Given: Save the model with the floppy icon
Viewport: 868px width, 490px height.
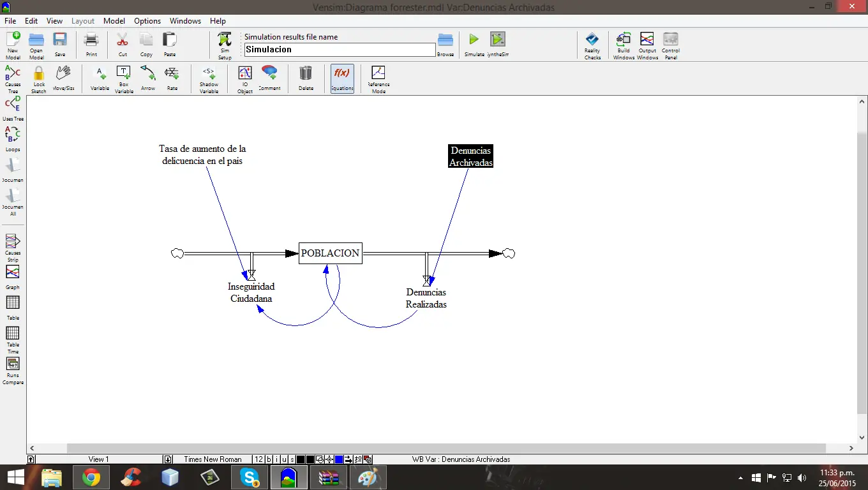Looking at the screenshot, I should pyautogui.click(x=60, y=45).
